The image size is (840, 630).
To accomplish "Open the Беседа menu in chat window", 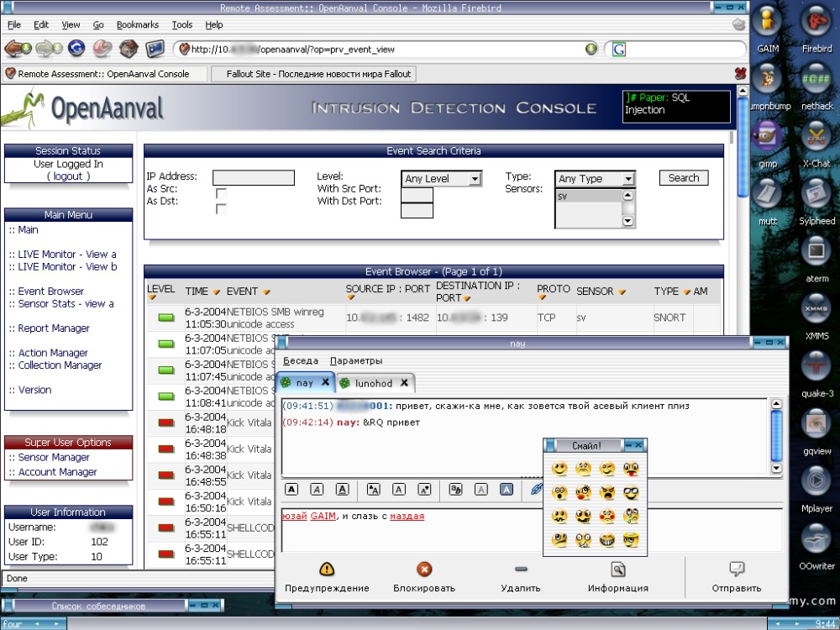I will (301, 361).
